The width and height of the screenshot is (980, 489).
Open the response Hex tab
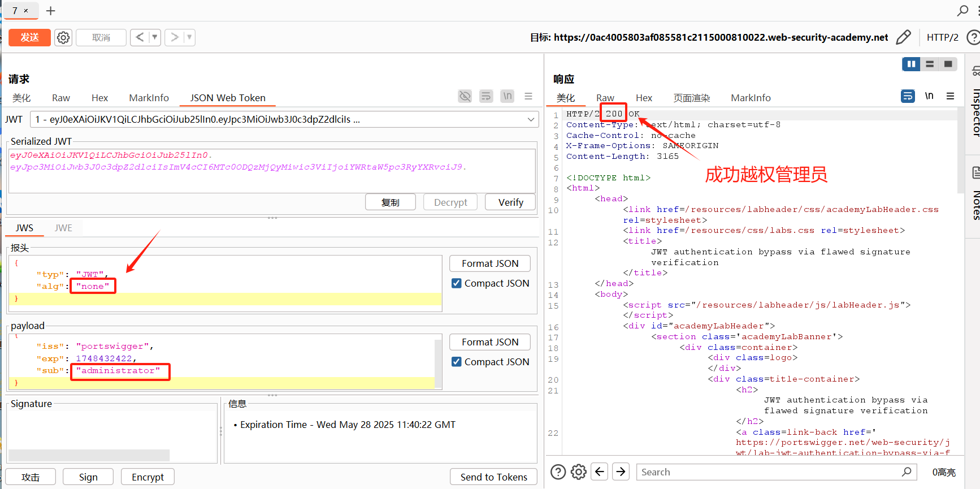click(644, 98)
